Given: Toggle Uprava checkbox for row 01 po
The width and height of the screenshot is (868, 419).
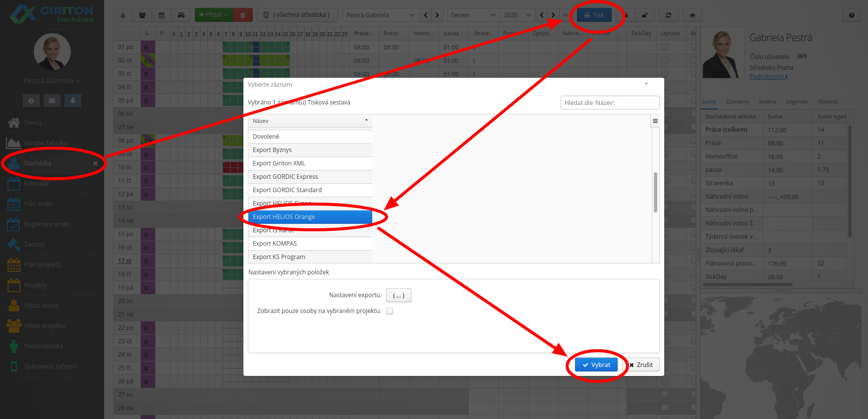Looking at the screenshot, I should click(x=665, y=47).
